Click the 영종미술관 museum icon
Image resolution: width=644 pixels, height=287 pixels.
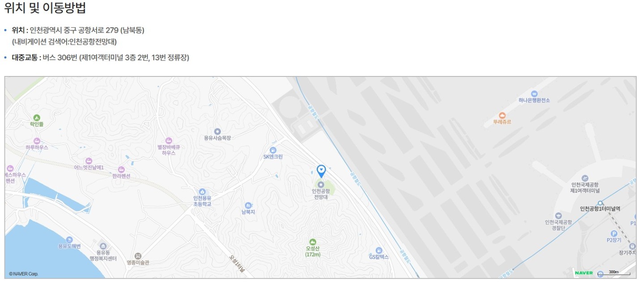point(138,256)
